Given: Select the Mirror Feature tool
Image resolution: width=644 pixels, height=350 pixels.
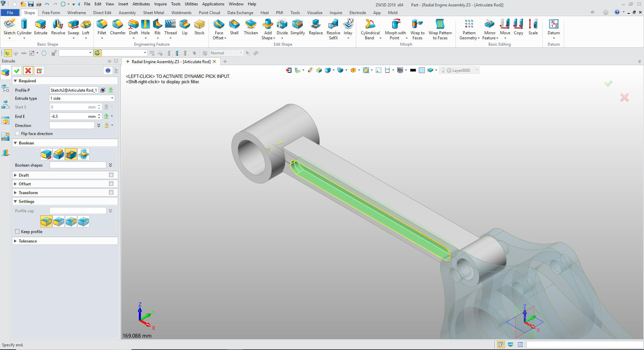Looking at the screenshot, I should (x=490, y=27).
